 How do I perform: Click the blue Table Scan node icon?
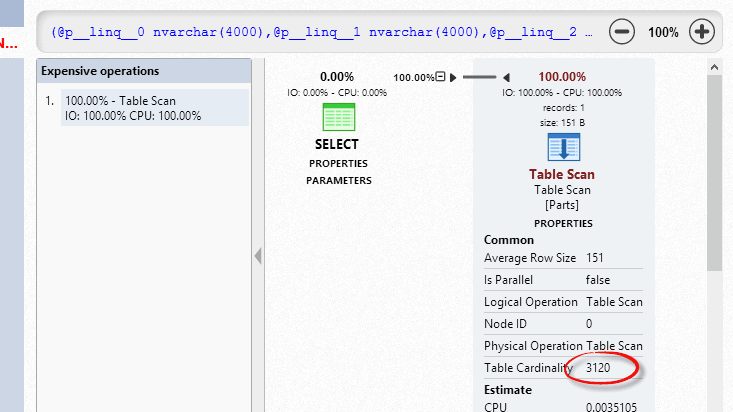[x=564, y=147]
